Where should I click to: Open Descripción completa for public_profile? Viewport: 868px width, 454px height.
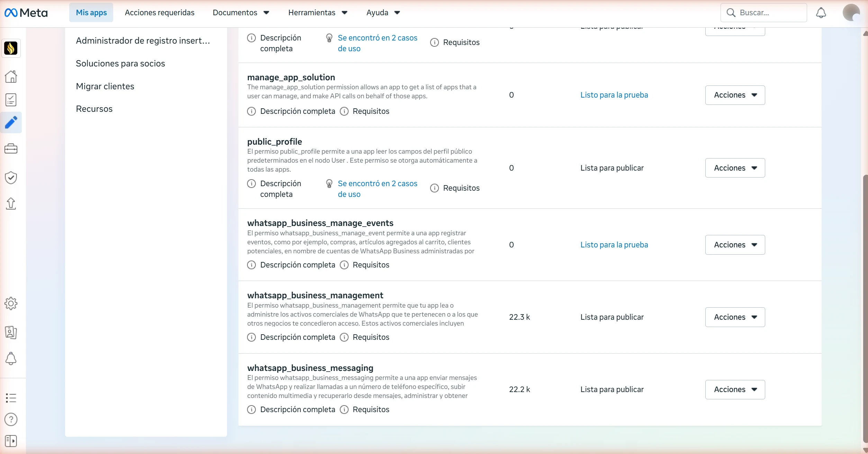281,189
